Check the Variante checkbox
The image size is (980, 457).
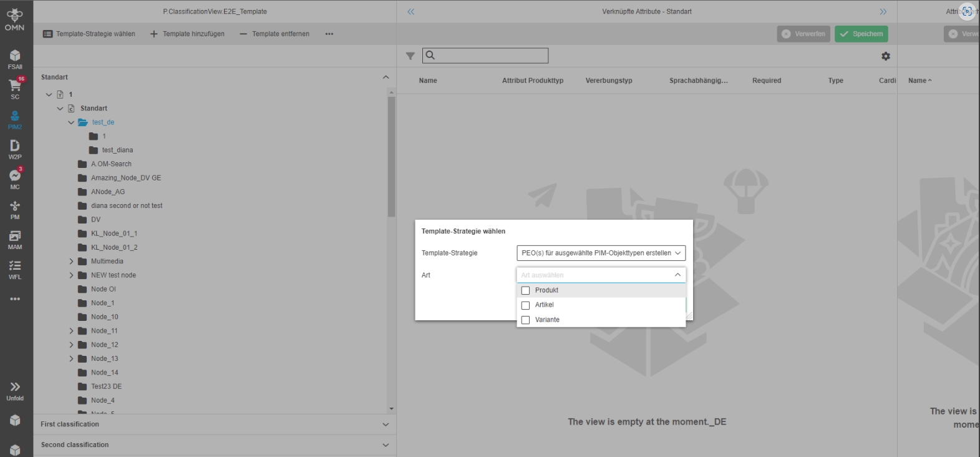coord(525,320)
